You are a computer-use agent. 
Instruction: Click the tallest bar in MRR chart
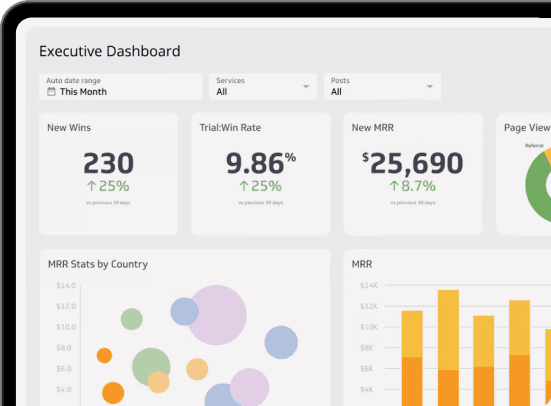coord(448,348)
